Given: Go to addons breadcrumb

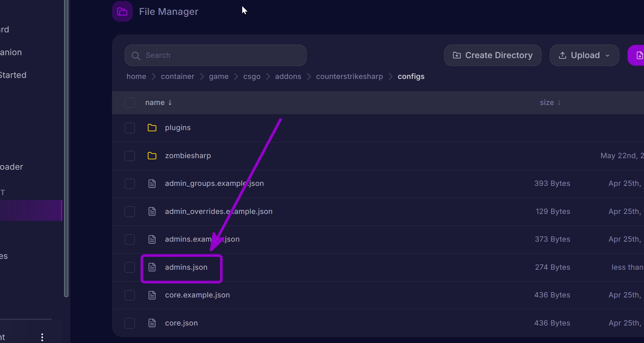Looking at the screenshot, I should (x=288, y=77).
